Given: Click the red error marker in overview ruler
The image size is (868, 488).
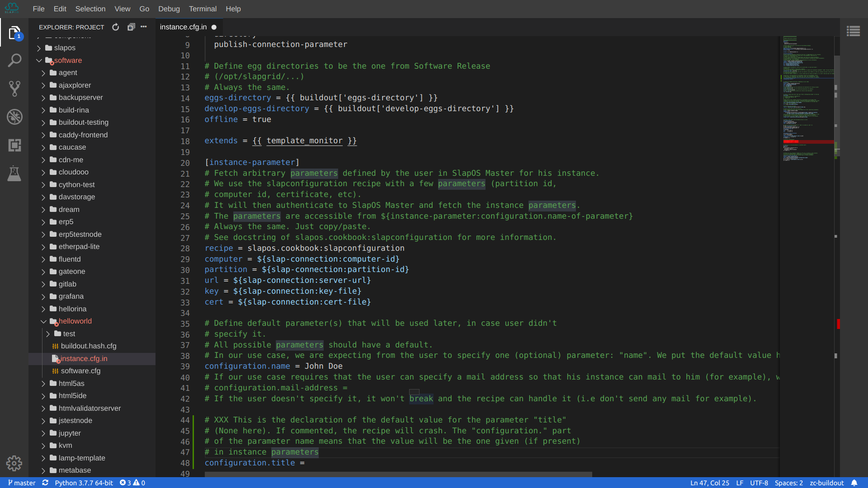Looking at the screenshot, I should point(838,324).
